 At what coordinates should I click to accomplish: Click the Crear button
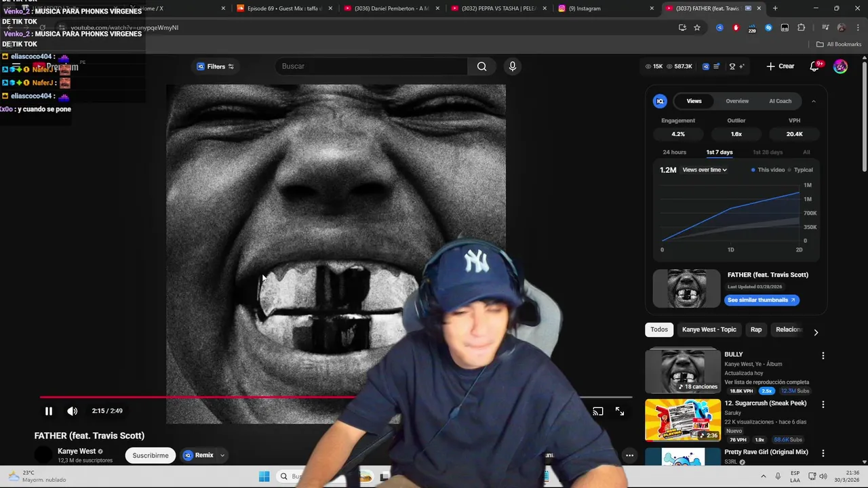point(781,66)
